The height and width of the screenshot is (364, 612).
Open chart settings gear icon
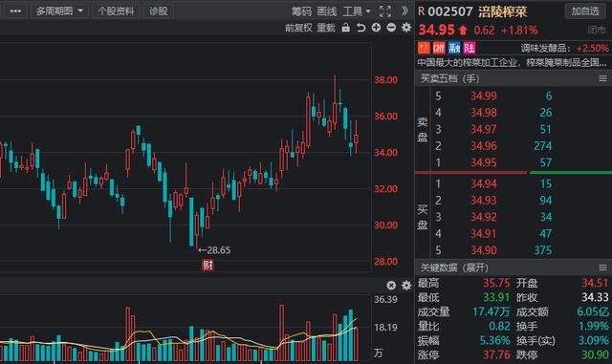coord(406,28)
